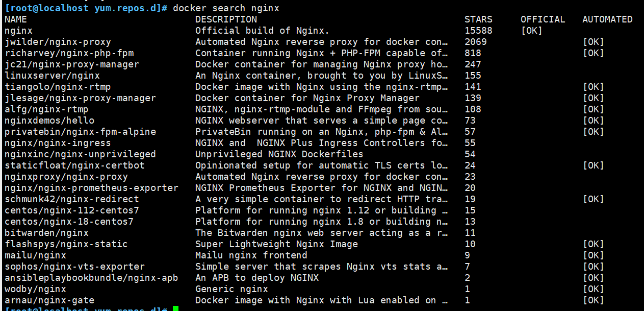Click the NAME column header

pyautogui.click(x=16, y=19)
